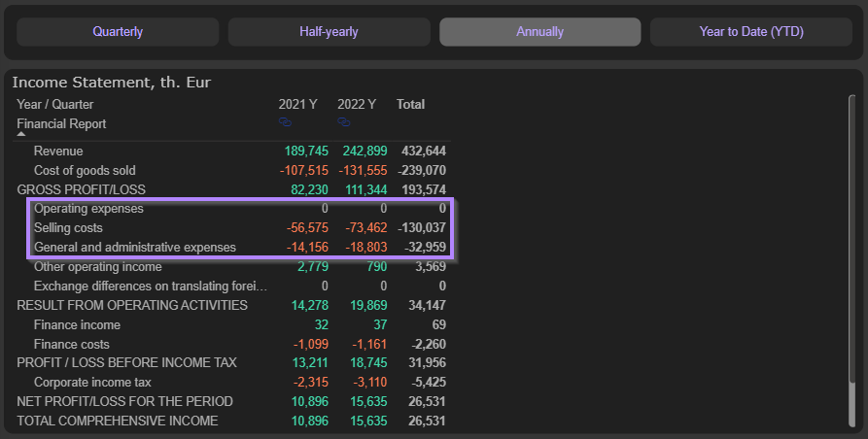Switch to Half-yearly view
The image size is (868, 439).
(x=329, y=32)
